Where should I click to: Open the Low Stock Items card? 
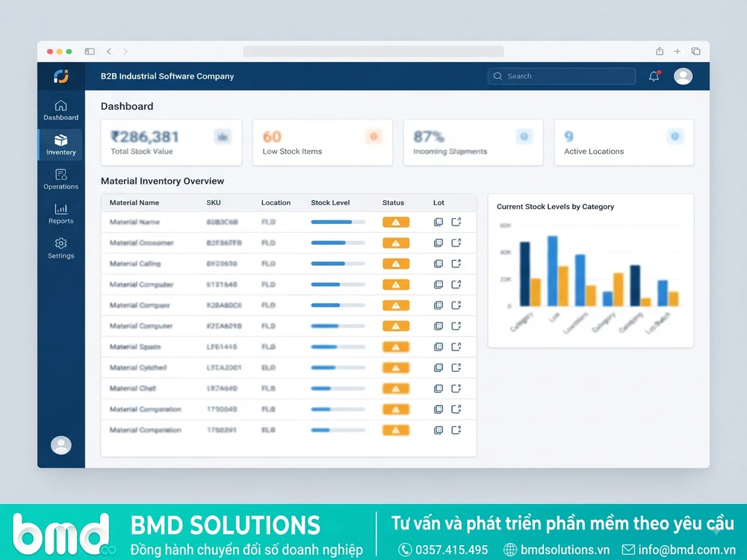tap(323, 143)
